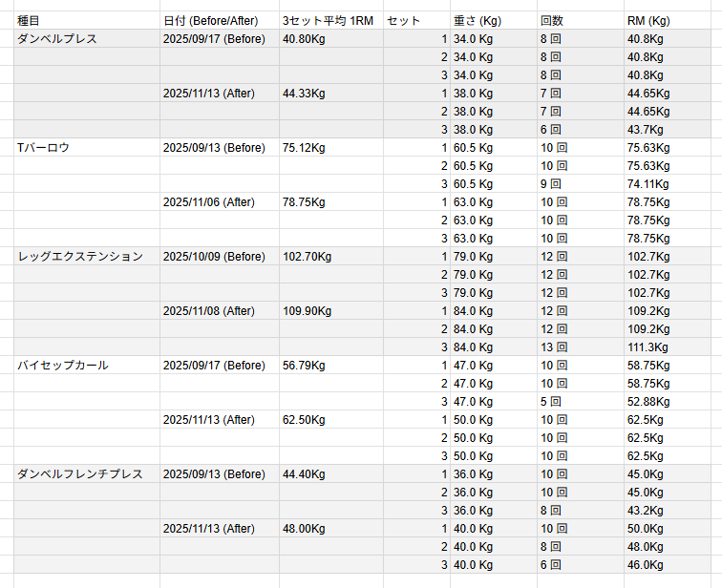Image resolution: width=722 pixels, height=588 pixels.
Task: Select the 56.79Kg average cell
Action: pyautogui.click(x=331, y=366)
